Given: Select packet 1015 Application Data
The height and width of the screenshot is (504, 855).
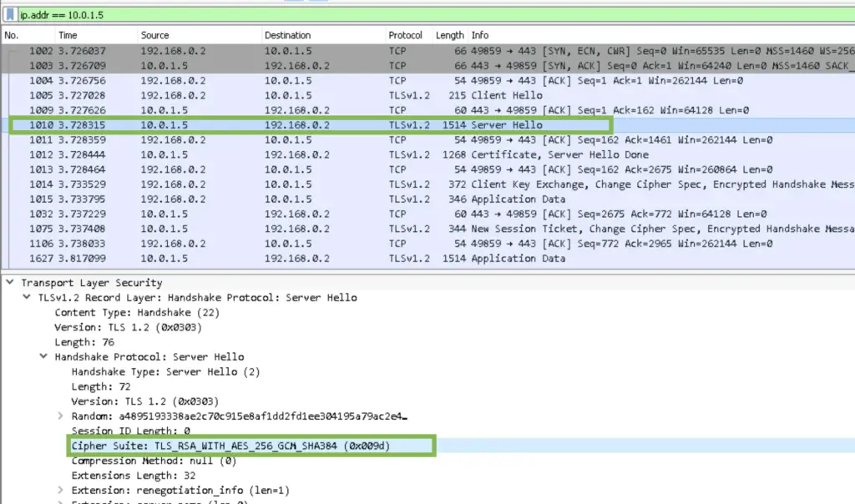Looking at the screenshot, I should pos(428,199).
